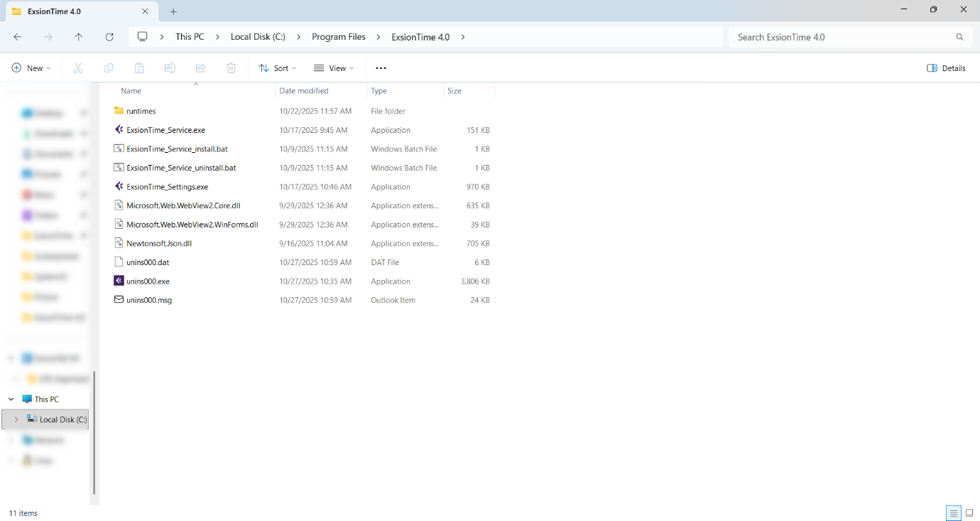The height and width of the screenshot is (521, 980).
Task: Select the unins000.dat file icon
Action: 119,262
